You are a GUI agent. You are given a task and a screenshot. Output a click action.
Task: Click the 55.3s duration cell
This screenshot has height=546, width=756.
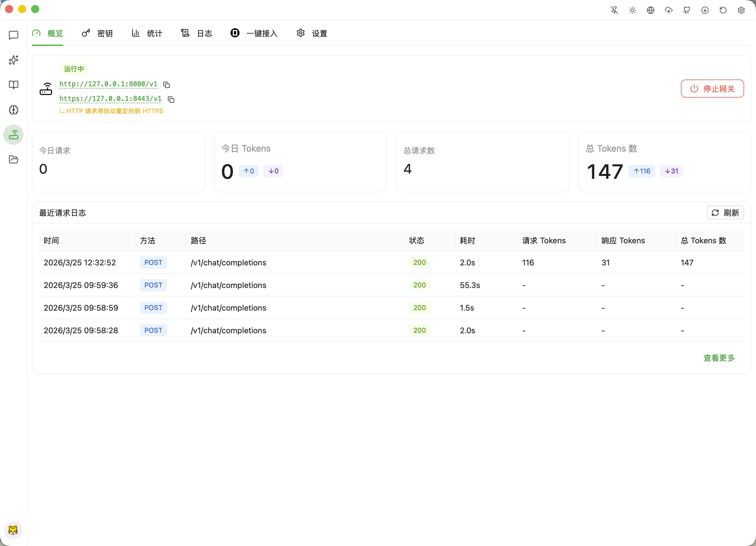click(x=470, y=285)
